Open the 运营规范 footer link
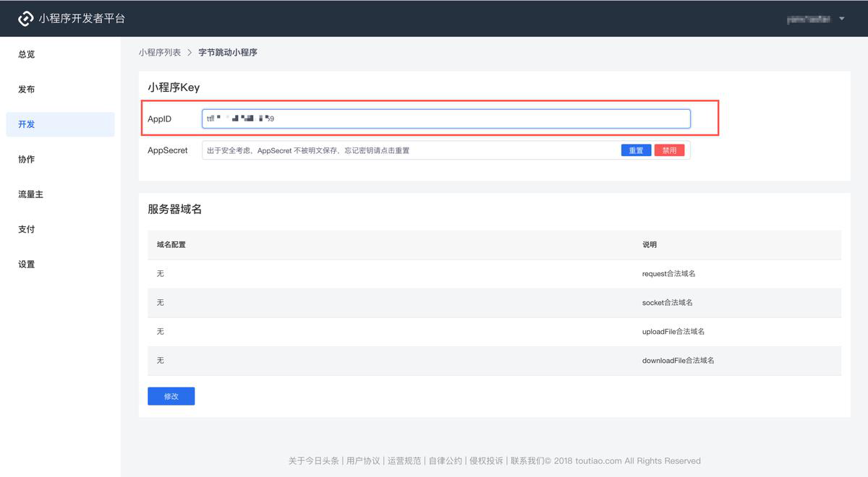 click(x=404, y=461)
